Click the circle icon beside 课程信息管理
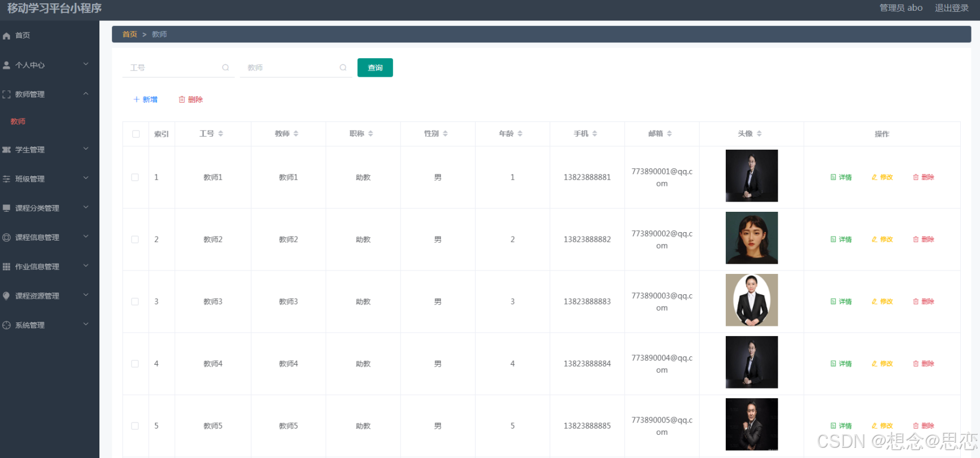The image size is (980, 458). (7, 237)
